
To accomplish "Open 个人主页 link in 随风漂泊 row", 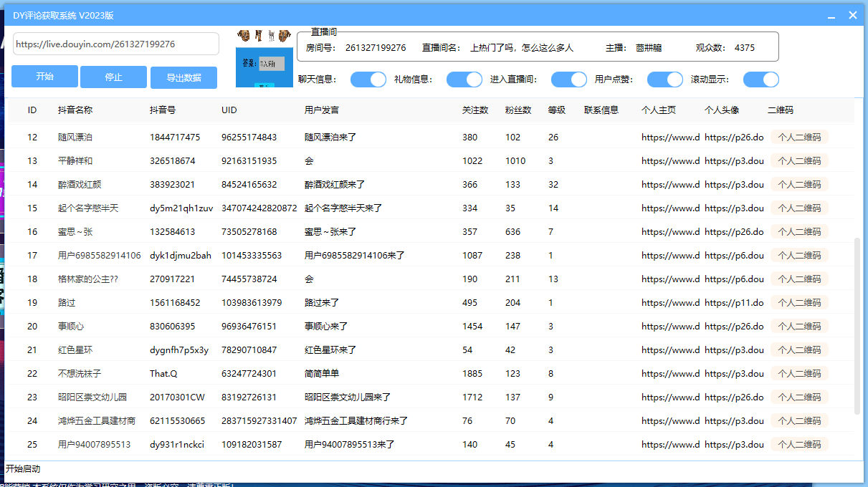I will click(x=670, y=137).
